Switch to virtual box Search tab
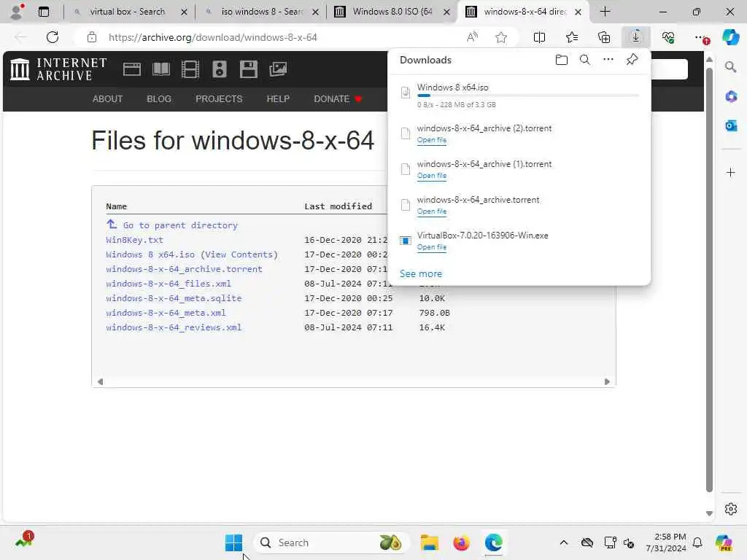The height and width of the screenshot is (560, 747). pos(127,12)
